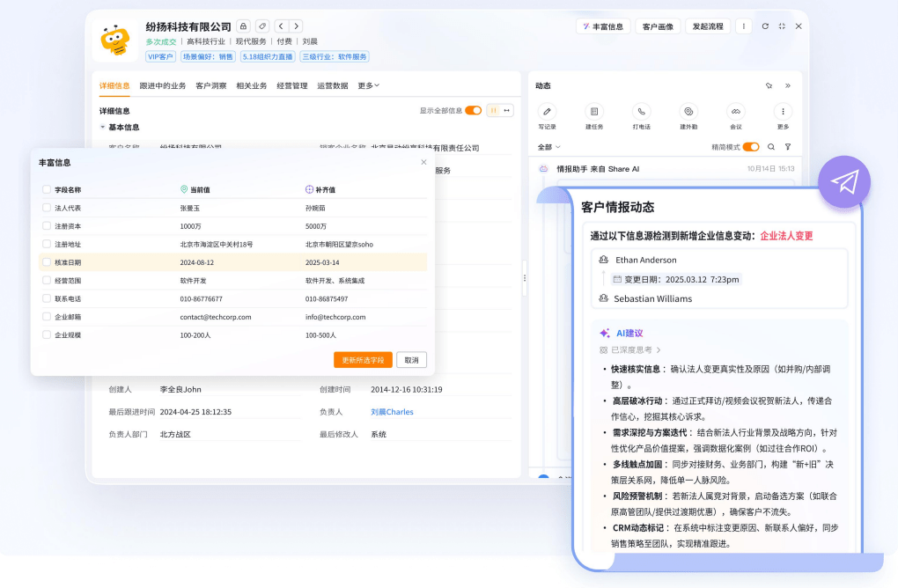Click the 建任务 task icon
898x588 pixels.
click(x=594, y=112)
